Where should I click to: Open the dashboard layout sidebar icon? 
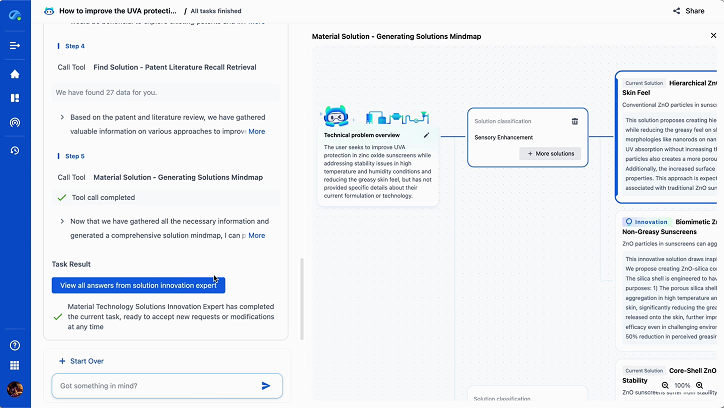tap(15, 98)
